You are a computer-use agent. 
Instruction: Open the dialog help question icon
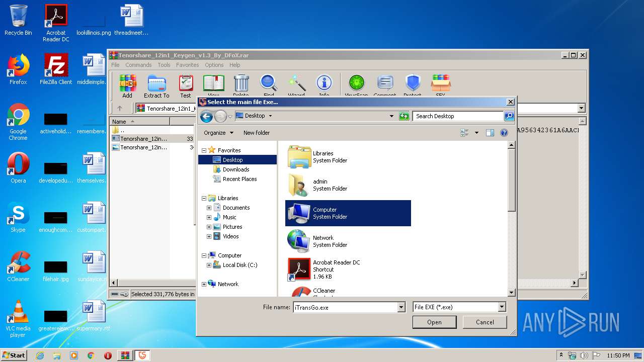pyautogui.click(x=504, y=133)
